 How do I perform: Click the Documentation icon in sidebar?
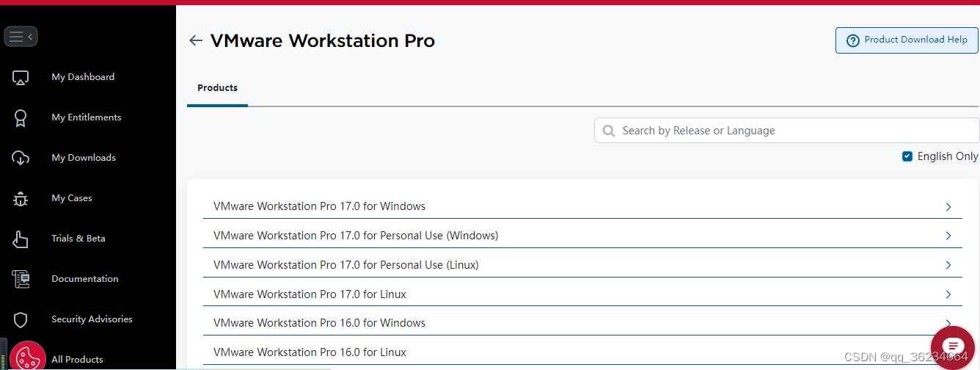(21, 279)
